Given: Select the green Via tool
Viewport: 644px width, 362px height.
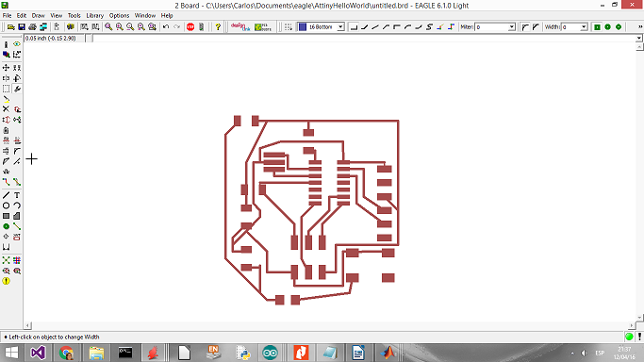Looking at the screenshot, I should [x=6, y=226].
